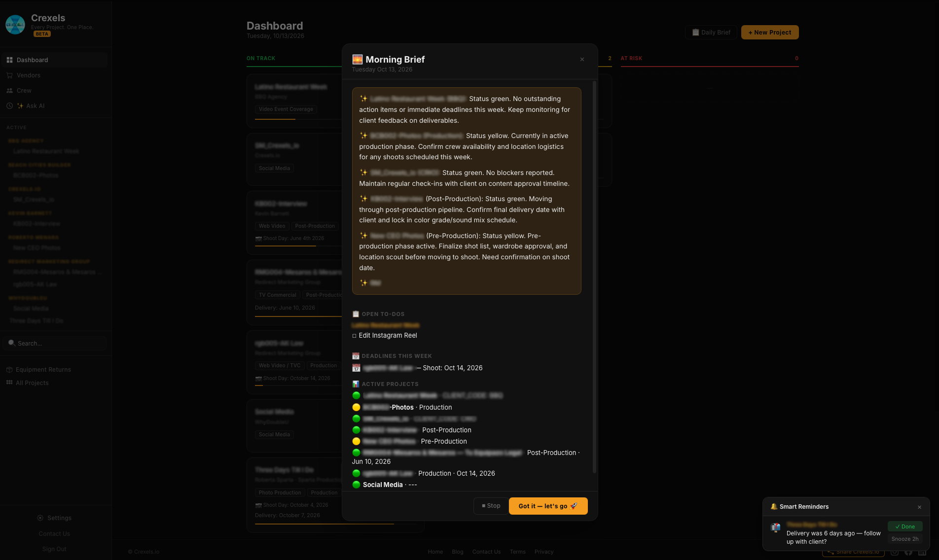Screen dimensions: 939x560
Task: Click the mailbox icon in reminder
Action: tap(776, 527)
